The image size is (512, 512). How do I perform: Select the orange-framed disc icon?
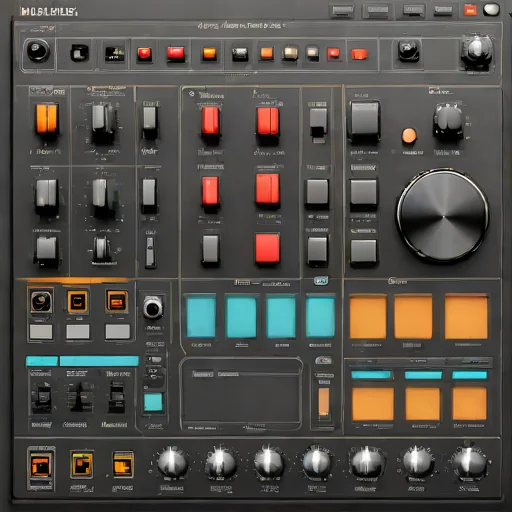(x=41, y=301)
